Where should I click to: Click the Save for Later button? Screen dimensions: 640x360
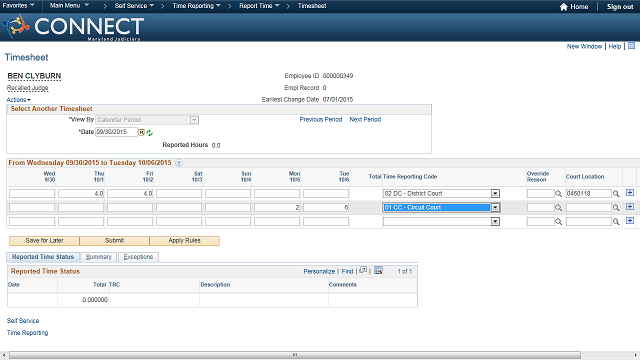44,241
